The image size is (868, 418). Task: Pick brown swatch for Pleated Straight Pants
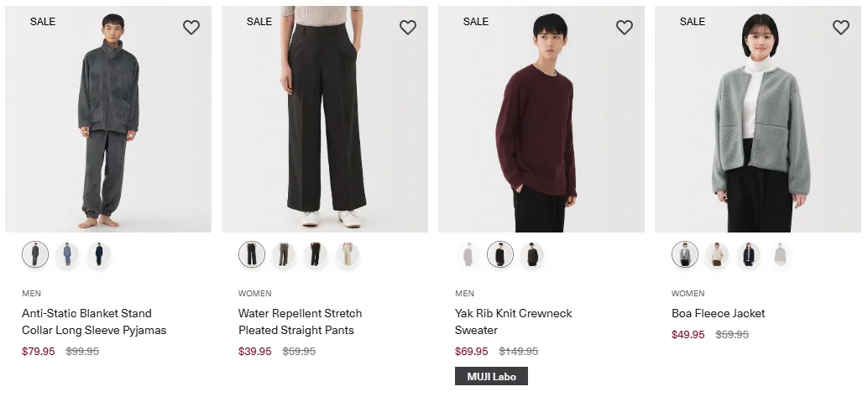(284, 254)
